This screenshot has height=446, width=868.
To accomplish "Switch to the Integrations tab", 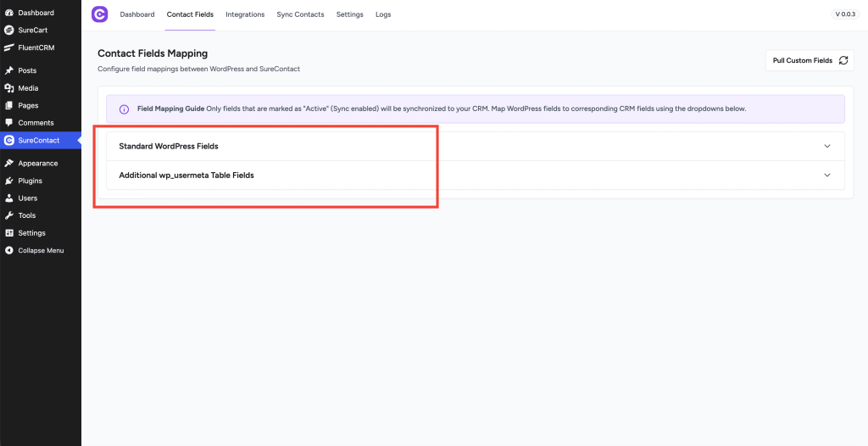I will (245, 14).
